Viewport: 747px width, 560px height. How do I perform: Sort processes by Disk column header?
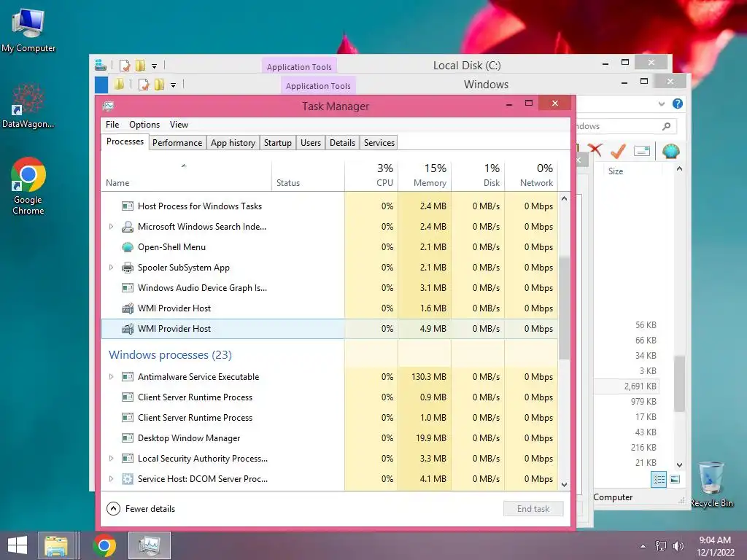coord(478,176)
